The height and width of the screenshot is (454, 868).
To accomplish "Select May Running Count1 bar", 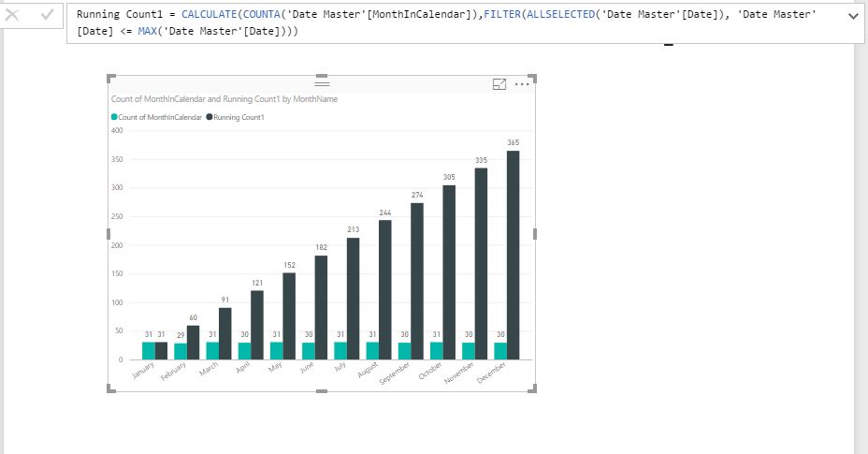I will pyautogui.click(x=289, y=316).
